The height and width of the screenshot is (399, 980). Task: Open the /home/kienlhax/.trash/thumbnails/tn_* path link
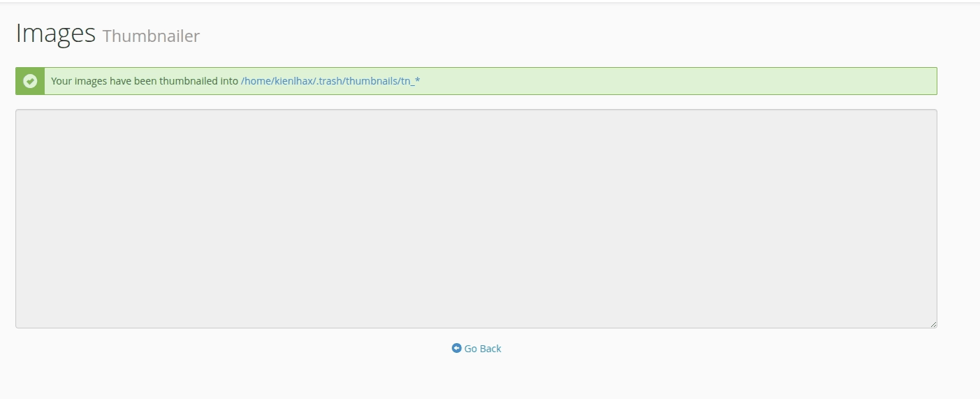tap(330, 81)
